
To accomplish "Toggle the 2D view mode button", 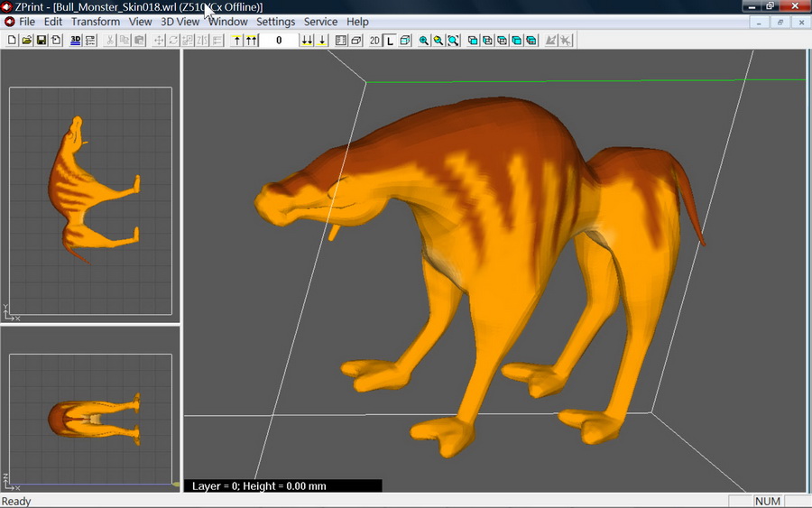I will click(374, 41).
